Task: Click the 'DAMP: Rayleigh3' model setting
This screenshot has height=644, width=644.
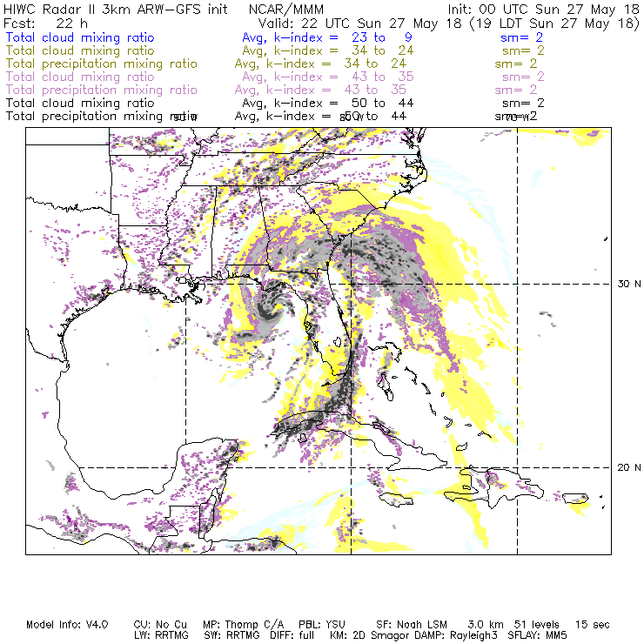Action: point(454,635)
